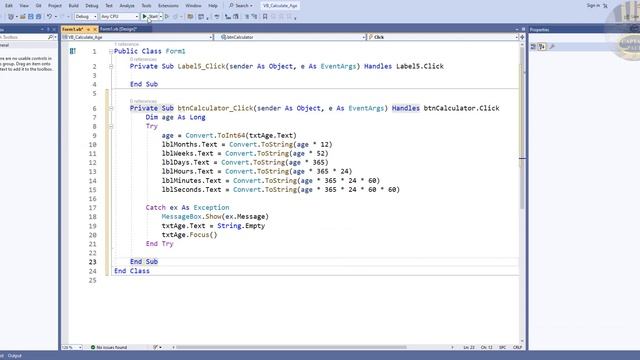
Task: Click the uncomment selected lines icon
Action: [254, 17]
